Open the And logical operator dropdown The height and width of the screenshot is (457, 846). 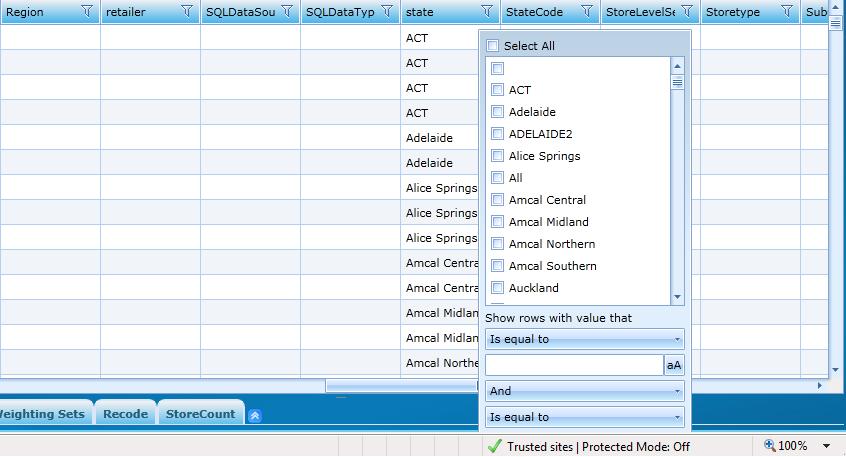(x=585, y=391)
